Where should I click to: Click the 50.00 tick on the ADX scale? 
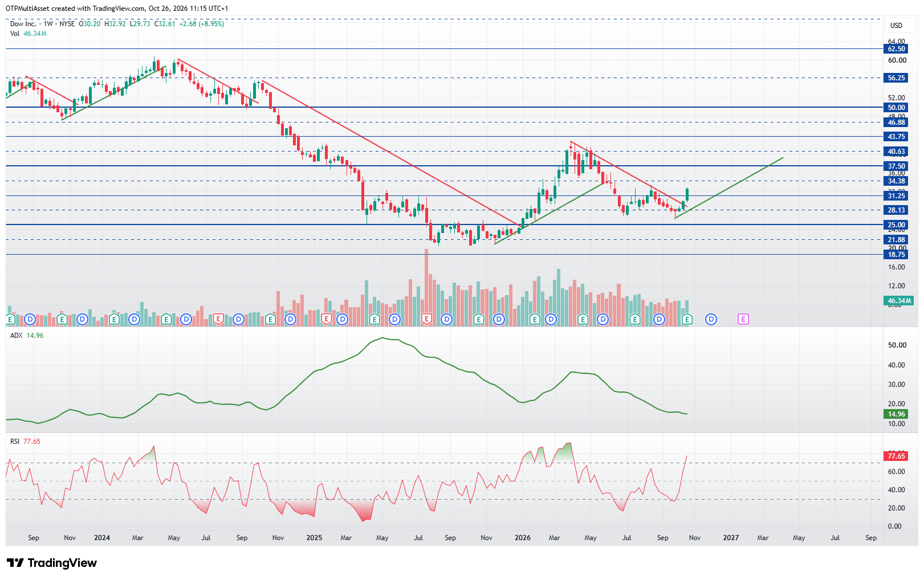pyautogui.click(x=897, y=345)
